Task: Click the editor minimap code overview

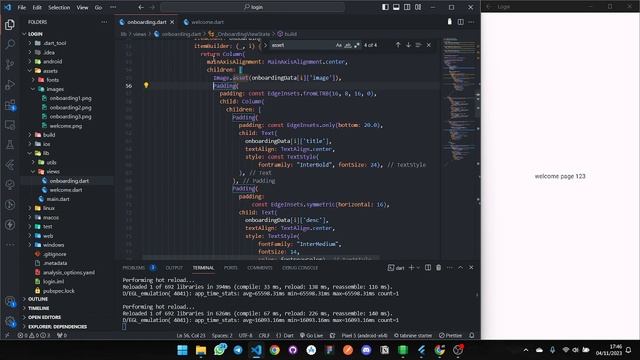Action: coord(459,102)
